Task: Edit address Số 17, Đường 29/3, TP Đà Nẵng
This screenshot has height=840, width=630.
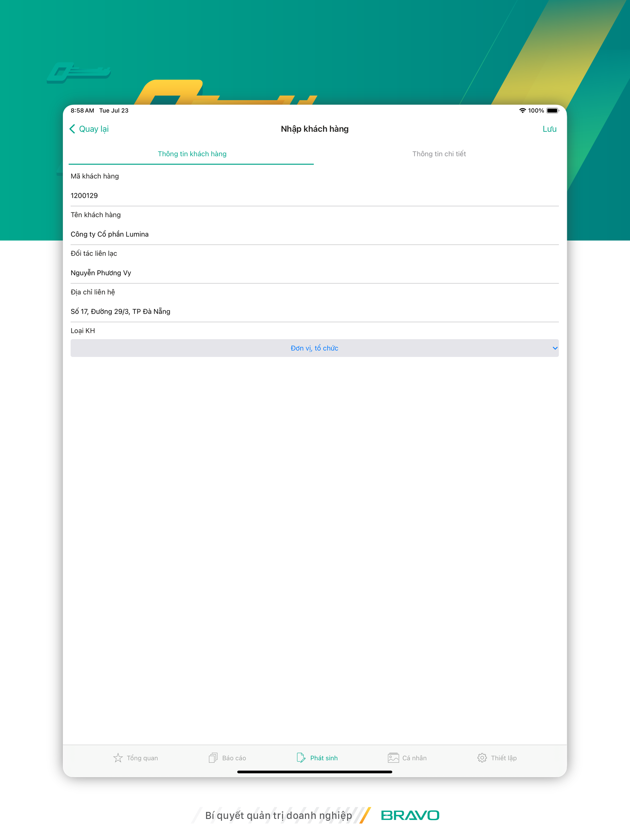Action: point(314,312)
